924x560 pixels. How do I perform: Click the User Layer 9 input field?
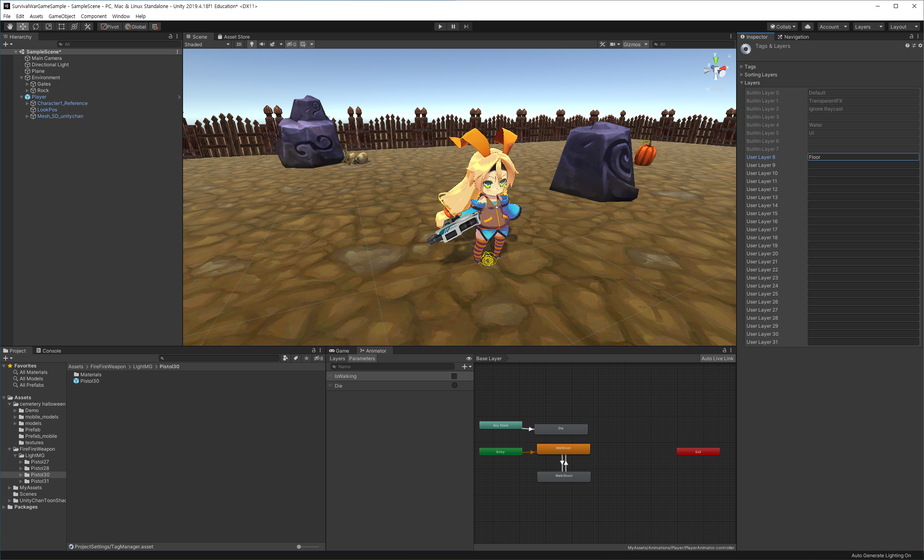click(863, 165)
